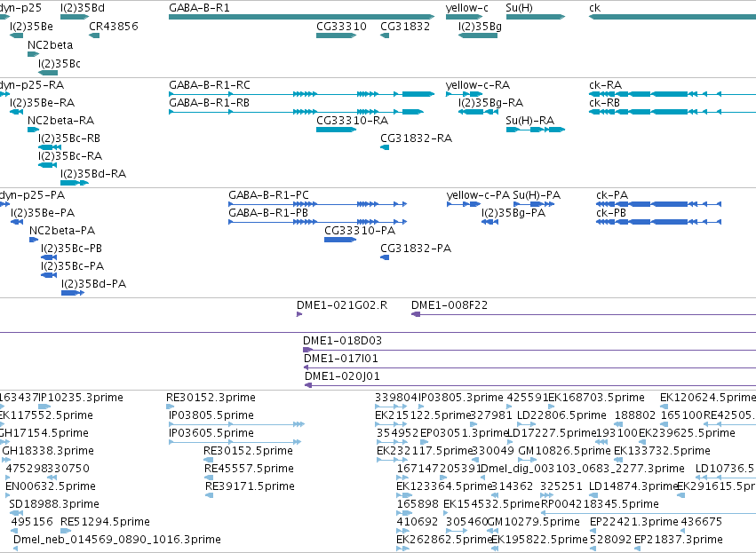
Task: Click EST GH18338.3prime
Action: [x=48, y=452]
